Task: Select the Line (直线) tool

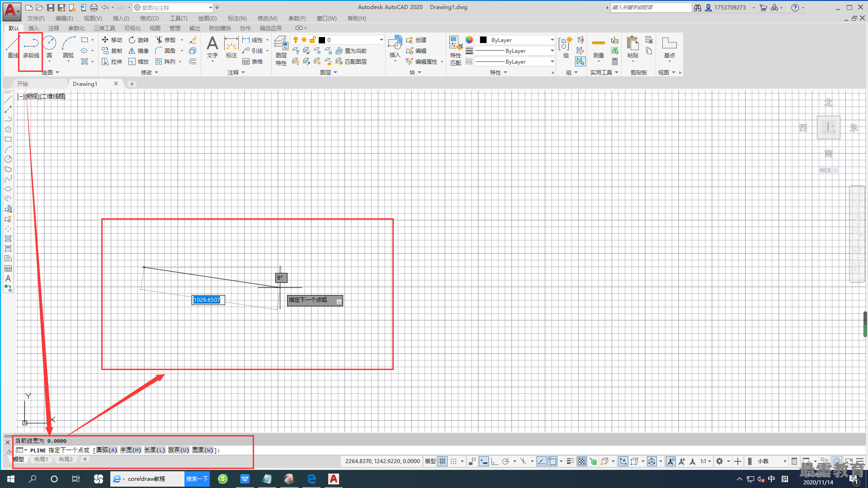Action: [x=12, y=47]
